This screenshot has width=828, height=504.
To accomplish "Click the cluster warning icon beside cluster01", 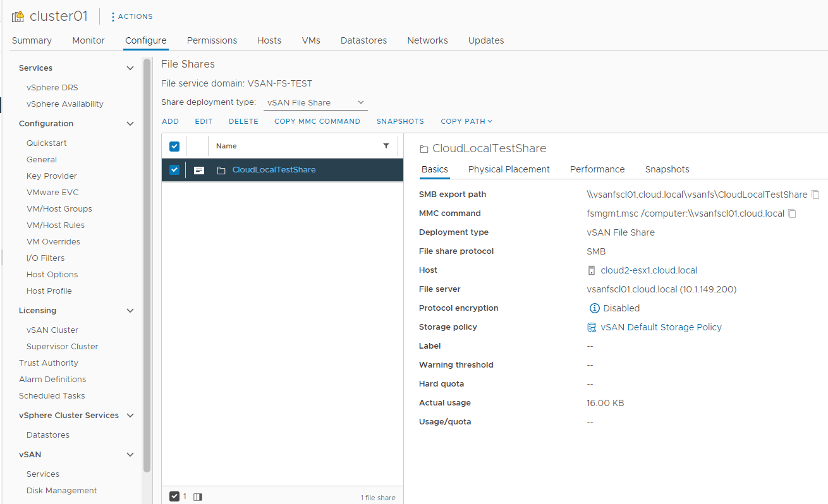I will pyautogui.click(x=19, y=15).
